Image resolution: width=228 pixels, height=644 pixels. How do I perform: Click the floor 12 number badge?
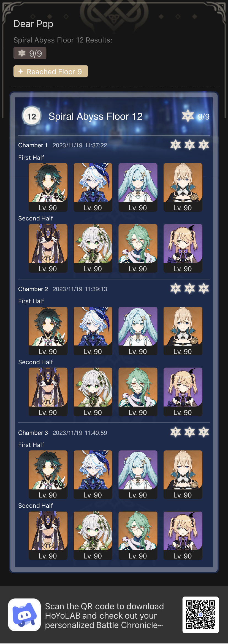[31, 116]
